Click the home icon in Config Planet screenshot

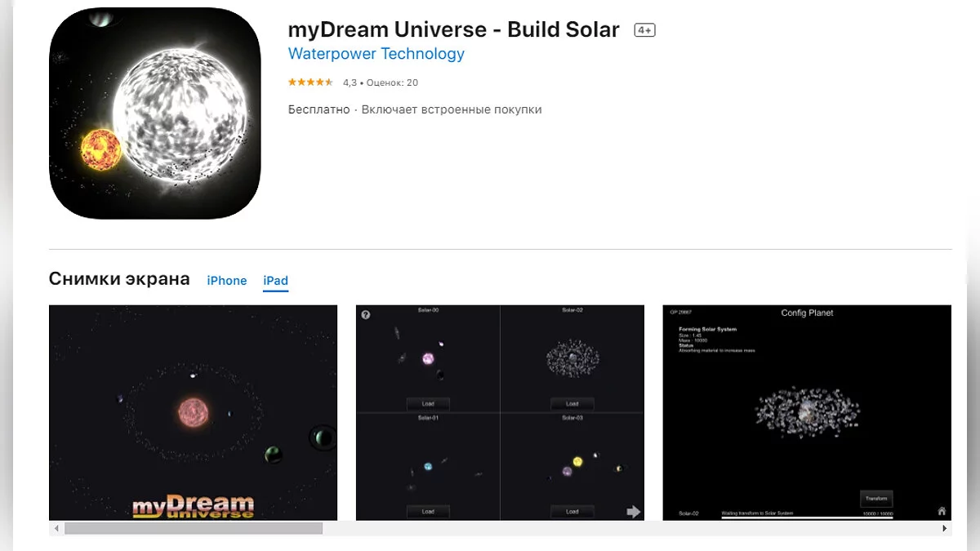(942, 511)
